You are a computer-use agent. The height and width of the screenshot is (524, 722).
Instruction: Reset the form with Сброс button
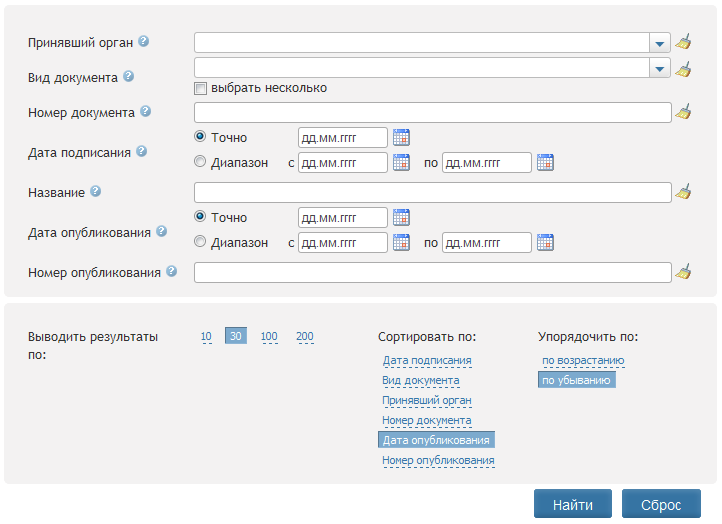click(661, 504)
